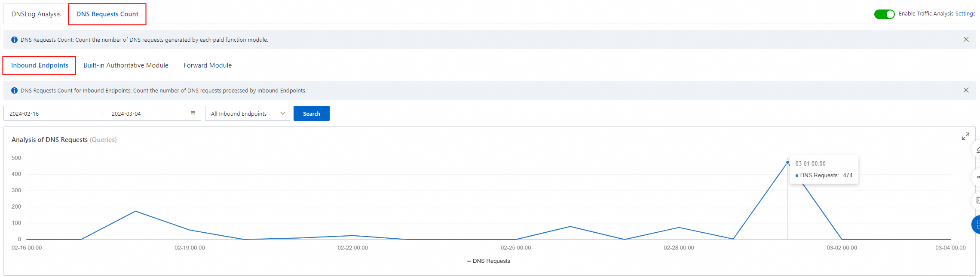Toggle DNS Requests series in chart legend
This screenshot has height=277, width=980.
point(488,261)
